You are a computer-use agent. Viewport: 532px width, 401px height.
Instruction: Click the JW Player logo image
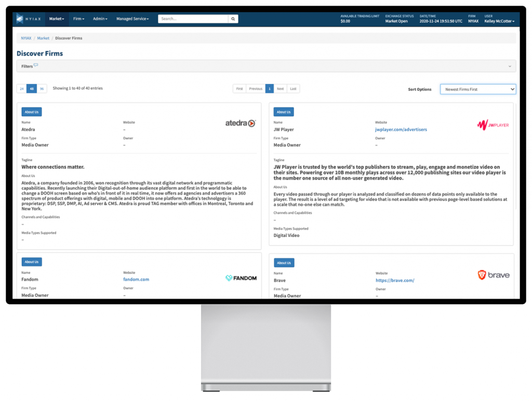click(x=493, y=125)
